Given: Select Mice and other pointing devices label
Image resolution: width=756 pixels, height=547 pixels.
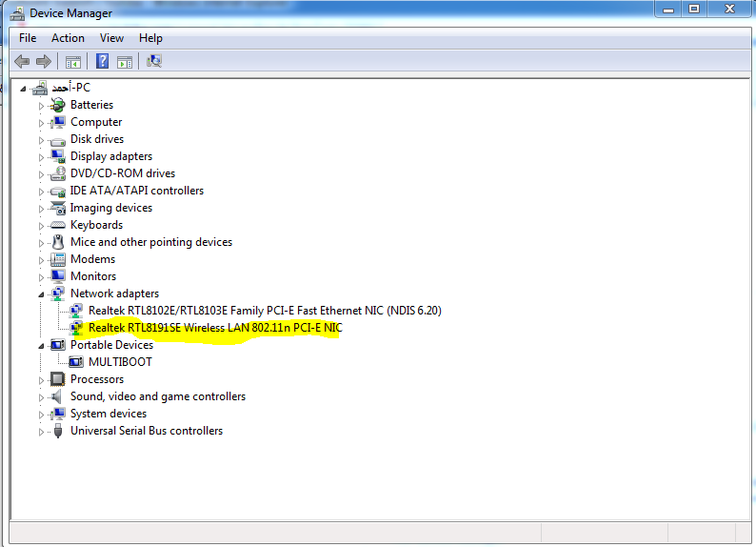Looking at the screenshot, I should (x=151, y=242).
